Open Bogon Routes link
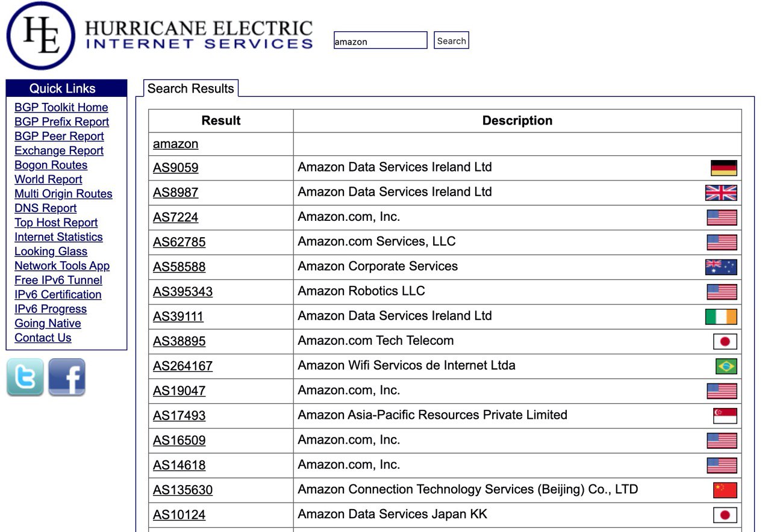Viewport: 771px width, 532px height. click(51, 165)
